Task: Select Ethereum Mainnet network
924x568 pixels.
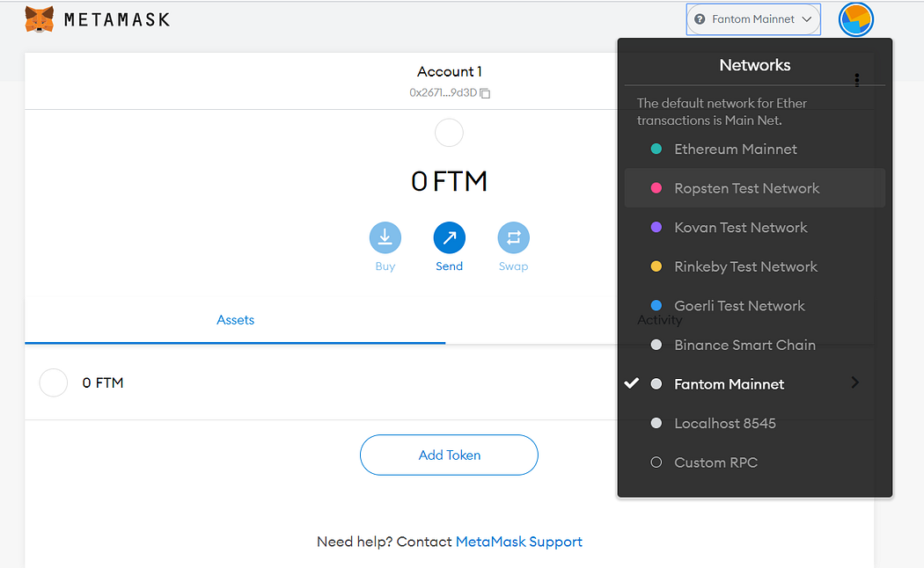Action: (755, 149)
